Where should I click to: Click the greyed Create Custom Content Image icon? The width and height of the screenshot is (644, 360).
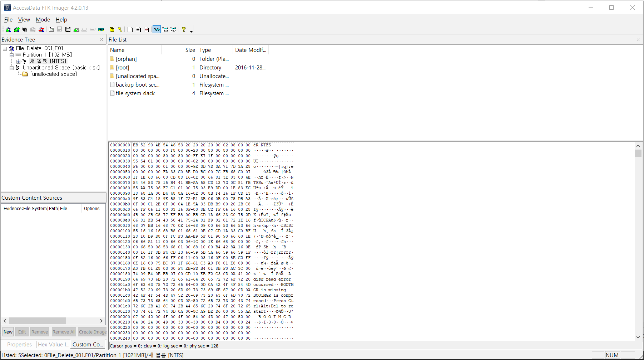pos(84,30)
